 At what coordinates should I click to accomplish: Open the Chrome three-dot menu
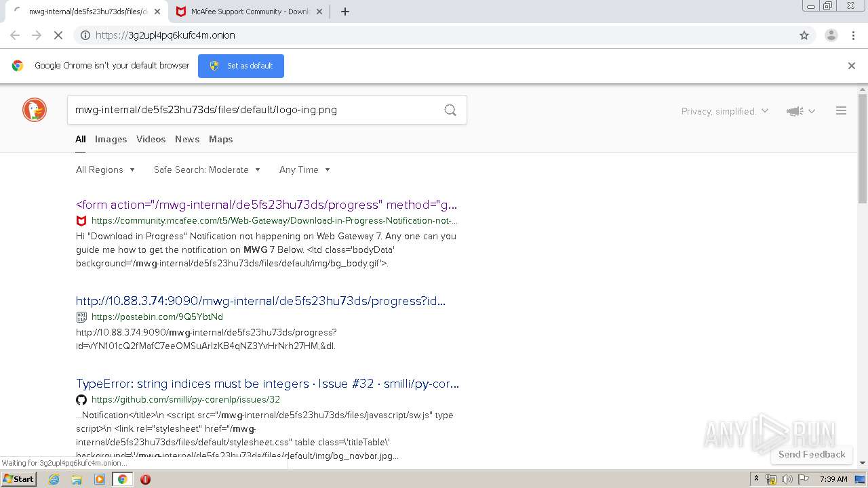[854, 35]
